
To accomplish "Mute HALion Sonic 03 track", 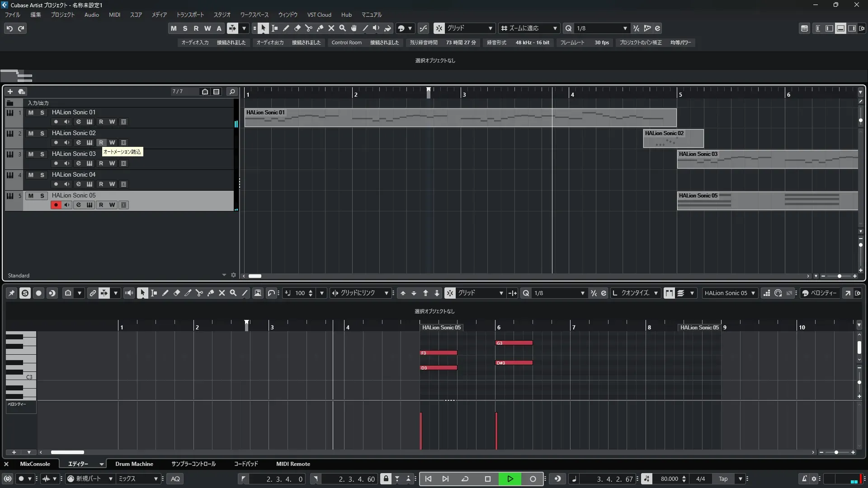I will pos(31,154).
